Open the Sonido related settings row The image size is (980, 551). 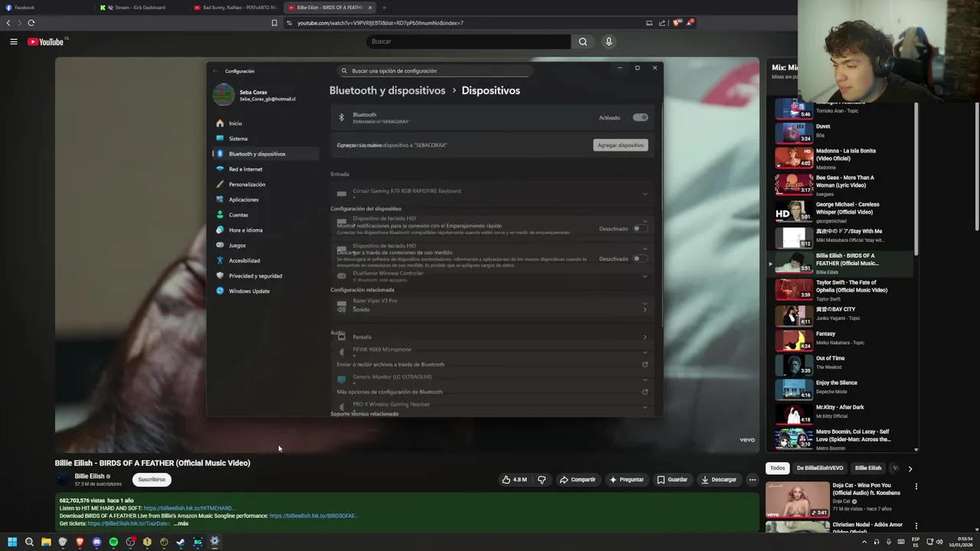(491, 308)
